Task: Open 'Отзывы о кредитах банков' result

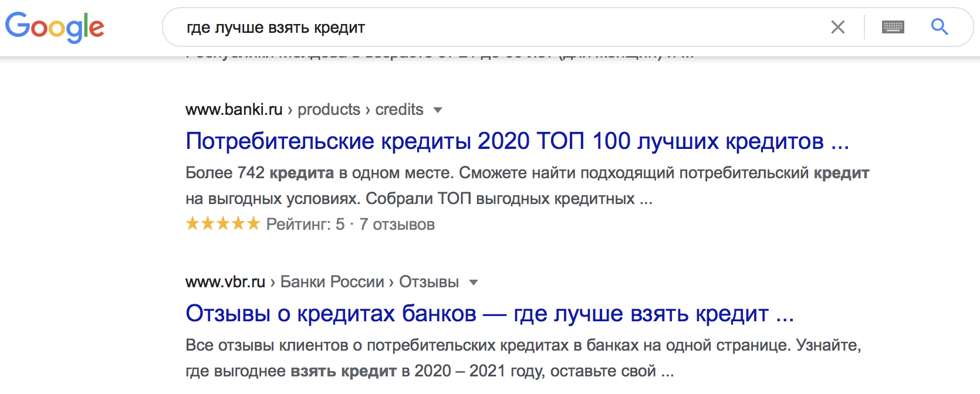Action: 490,314
